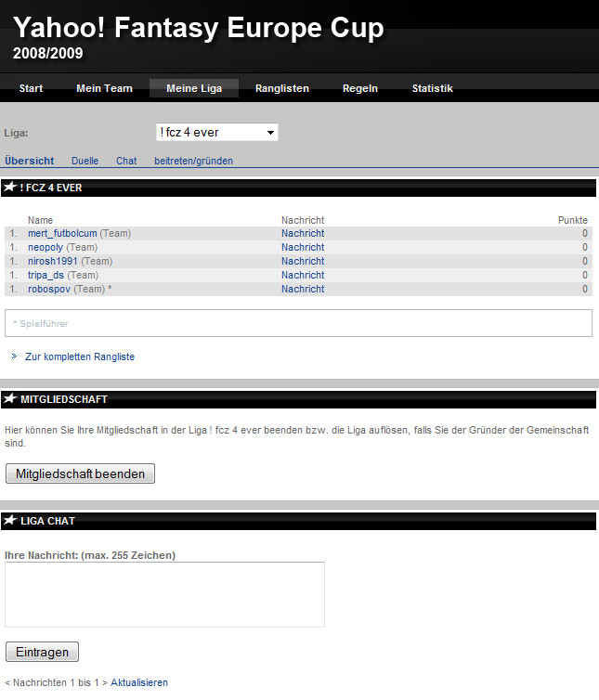The width and height of the screenshot is (599, 700).
Task: Click the '2008/2009' season subtitle
Action: [47, 53]
